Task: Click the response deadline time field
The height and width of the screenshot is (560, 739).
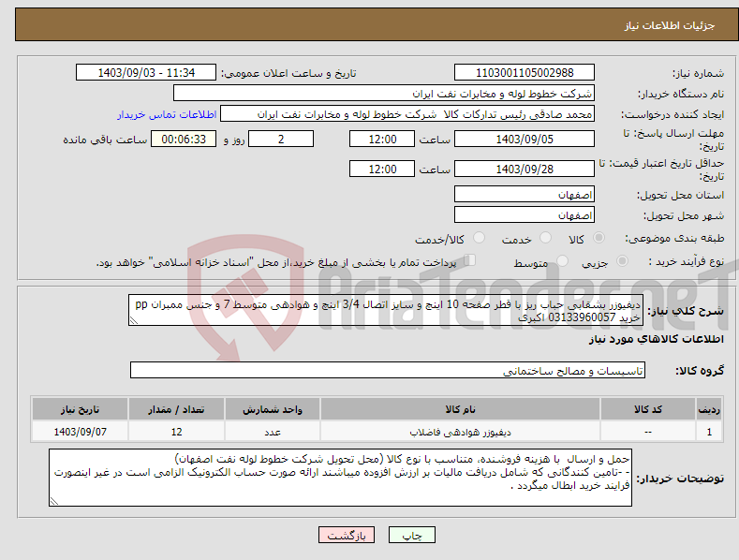Action: coord(382,139)
